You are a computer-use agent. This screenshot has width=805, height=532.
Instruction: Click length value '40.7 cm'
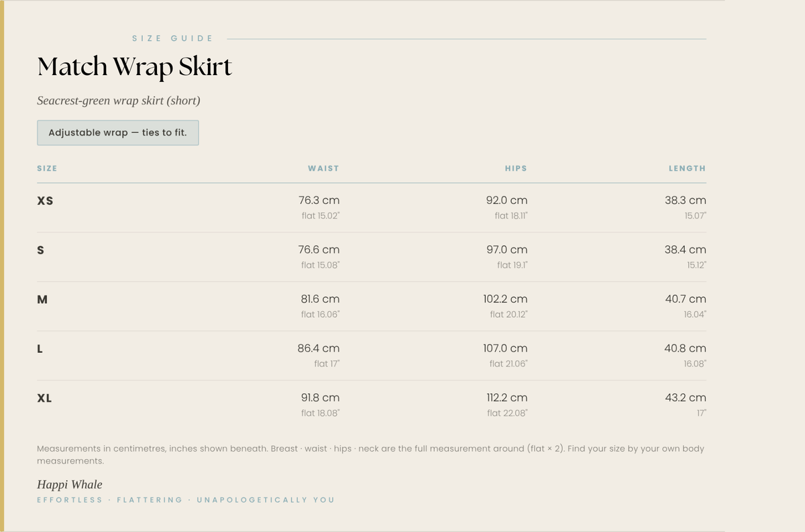pos(686,299)
